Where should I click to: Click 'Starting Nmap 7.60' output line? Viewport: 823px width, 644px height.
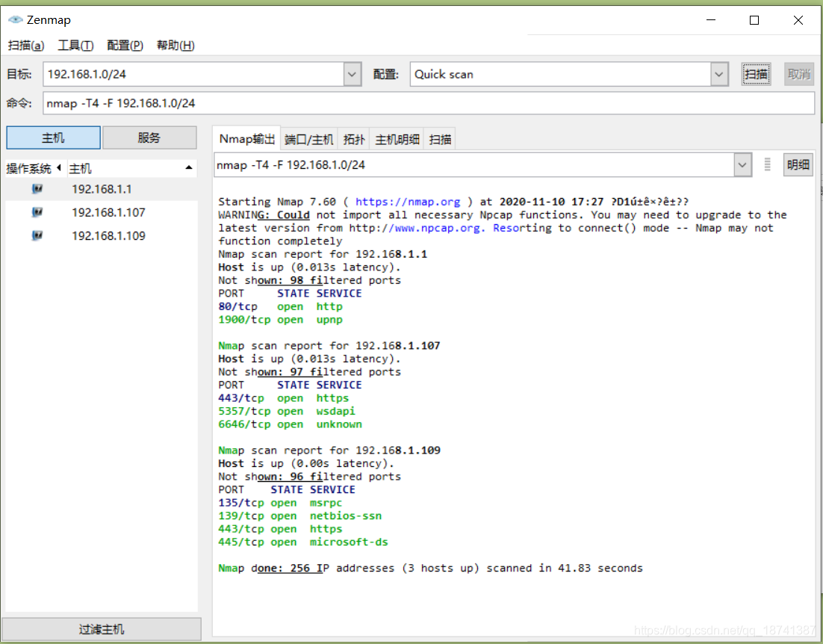[x=453, y=202]
